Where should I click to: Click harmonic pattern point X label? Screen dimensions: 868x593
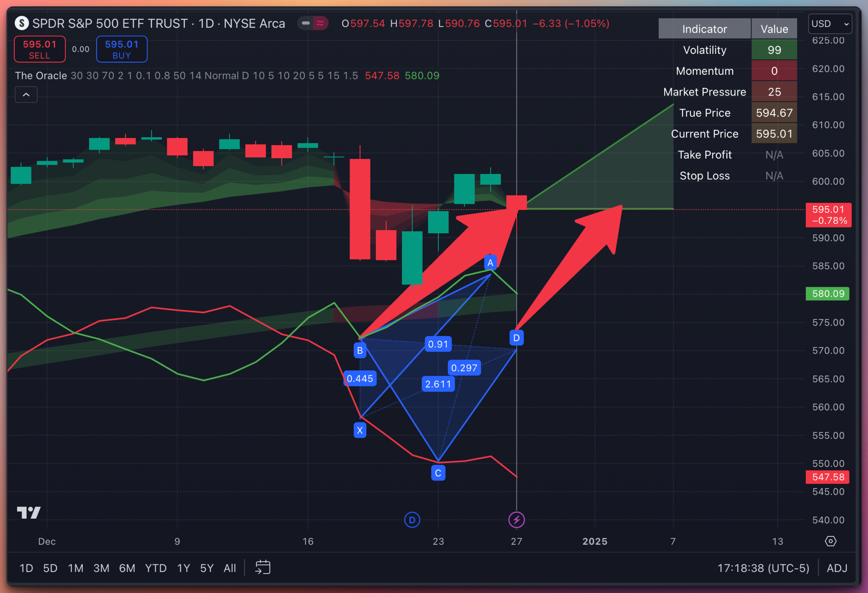coord(360,430)
